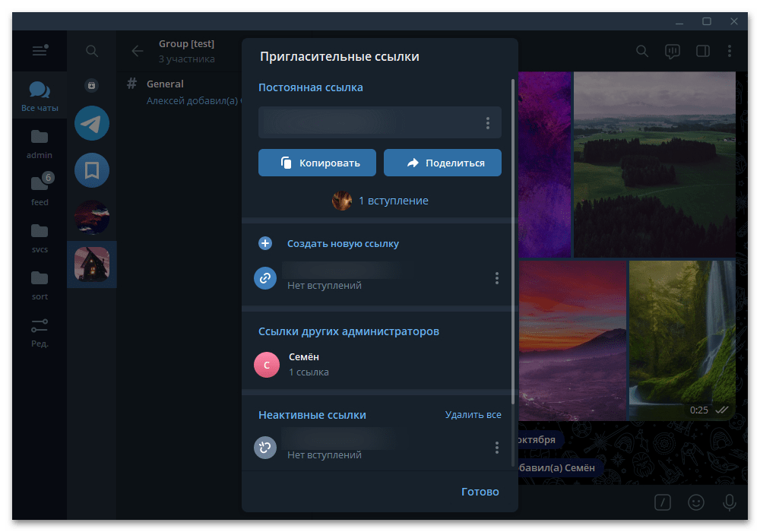Select the chat with the house avatar
The image size is (760, 532).
(x=92, y=264)
